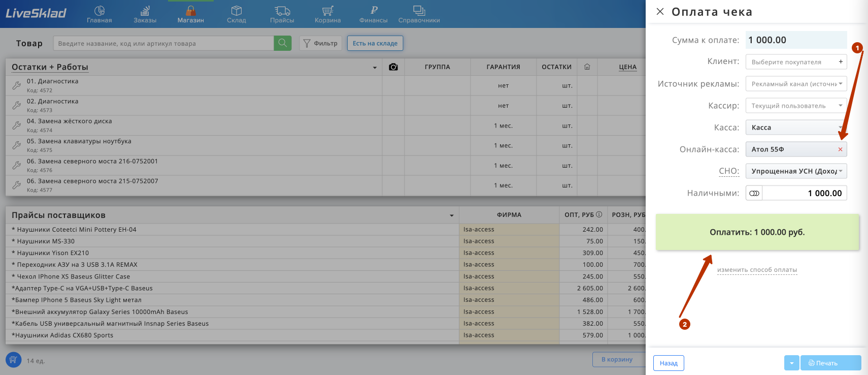This screenshot has width=868, height=375.
Task: Select Чехол IPhone XS Baseus Glitter Case
Action: pyautogui.click(x=325, y=276)
